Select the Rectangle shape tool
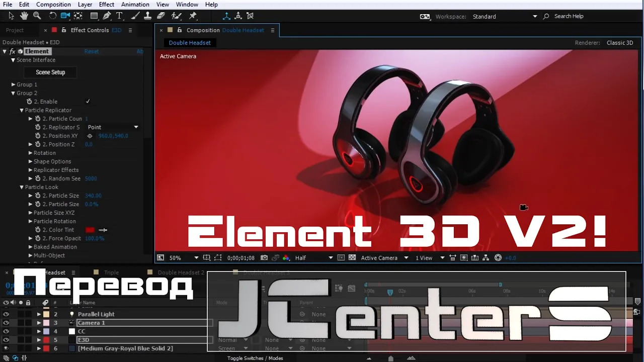 (94, 16)
